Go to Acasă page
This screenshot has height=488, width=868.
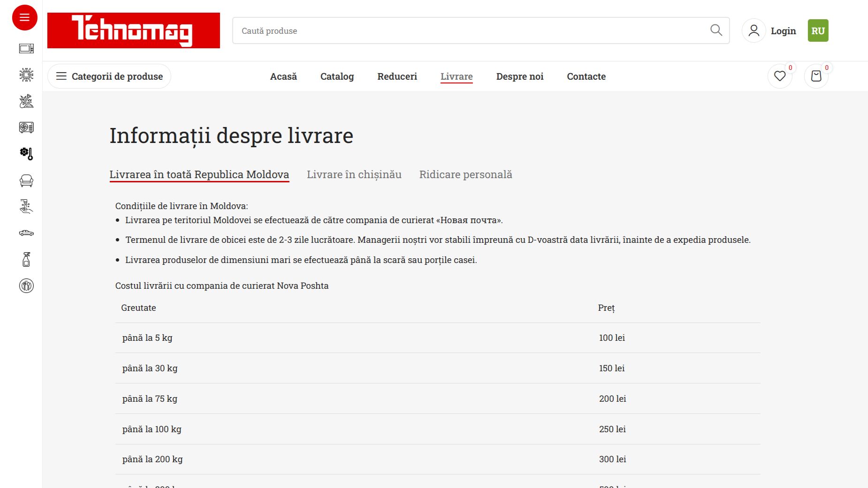coord(283,76)
